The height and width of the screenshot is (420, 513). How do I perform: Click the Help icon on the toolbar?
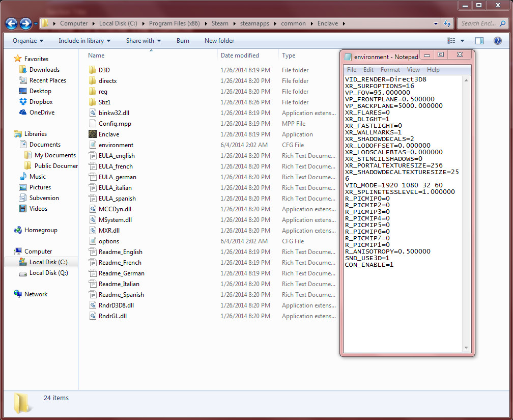point(497,41)
